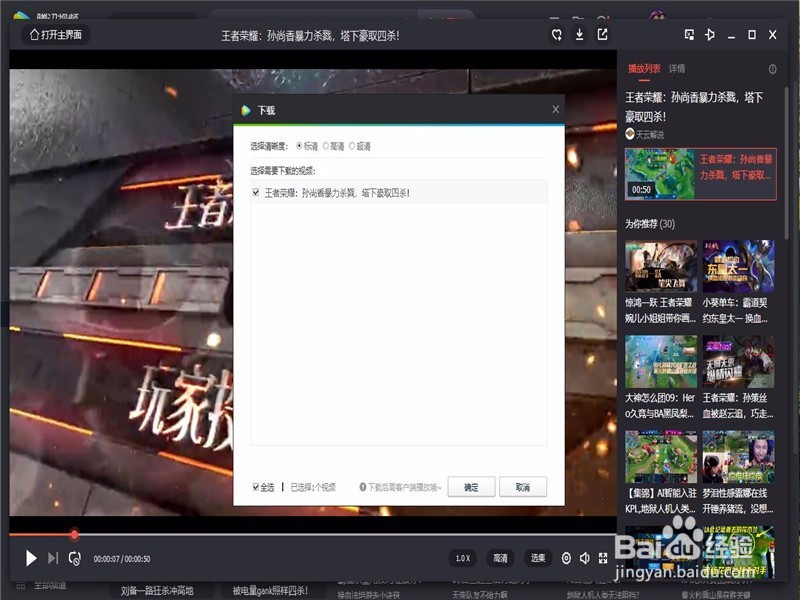The height and width of the screenshot is (600, 800).
Task: Switch to the 播放列表 tab
Action: coord(644,68)
